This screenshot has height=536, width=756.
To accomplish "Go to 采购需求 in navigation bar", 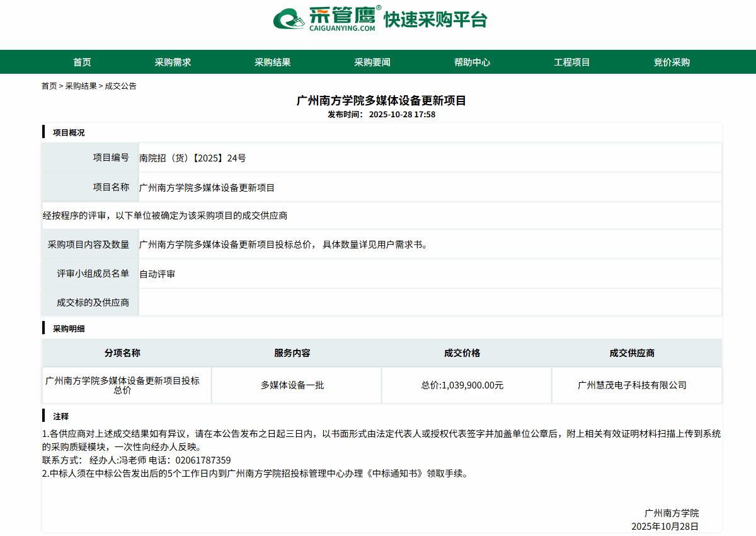I will point(173,62).
